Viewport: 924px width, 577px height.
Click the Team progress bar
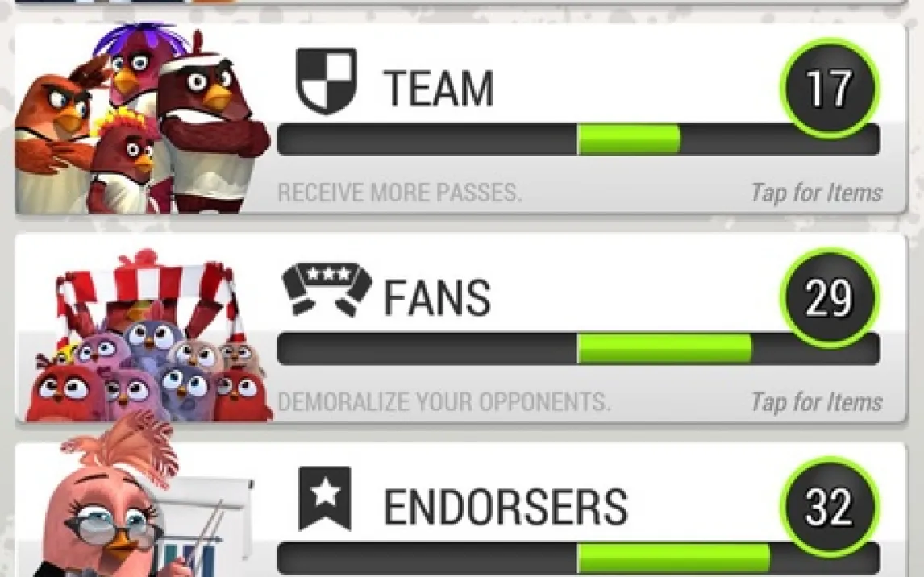point(579,139)
